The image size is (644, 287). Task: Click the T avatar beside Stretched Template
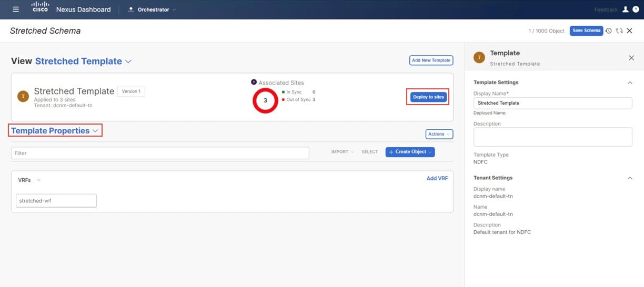pos(23,96)
